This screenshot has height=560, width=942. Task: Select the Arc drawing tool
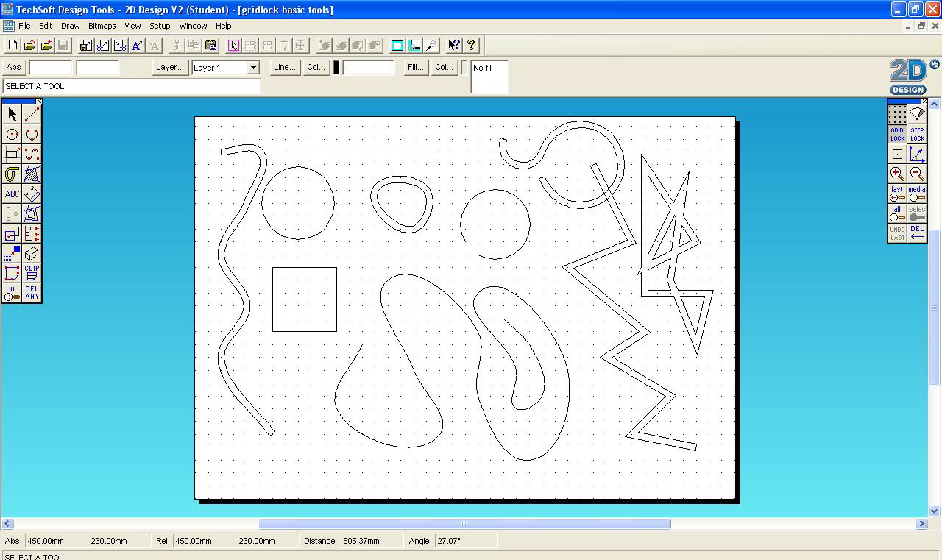pos(32,134)
